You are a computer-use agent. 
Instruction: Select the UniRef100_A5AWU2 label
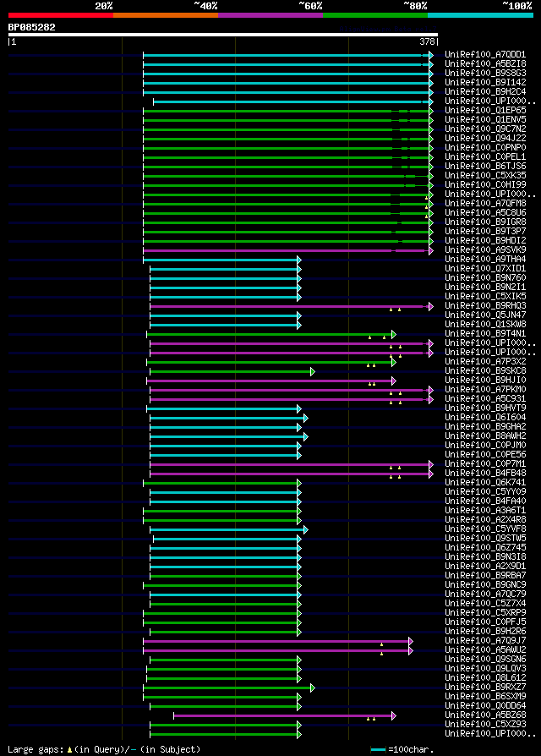485,651
